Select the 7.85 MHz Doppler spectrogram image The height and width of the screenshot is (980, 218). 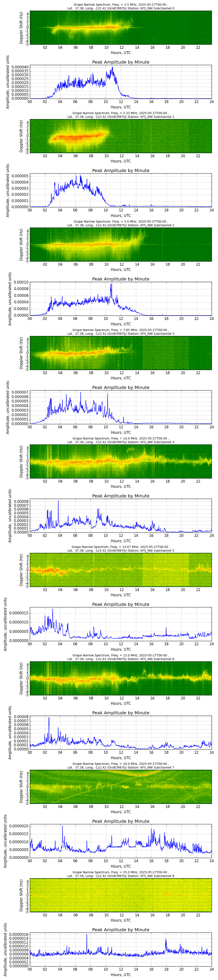coord(121,353)
